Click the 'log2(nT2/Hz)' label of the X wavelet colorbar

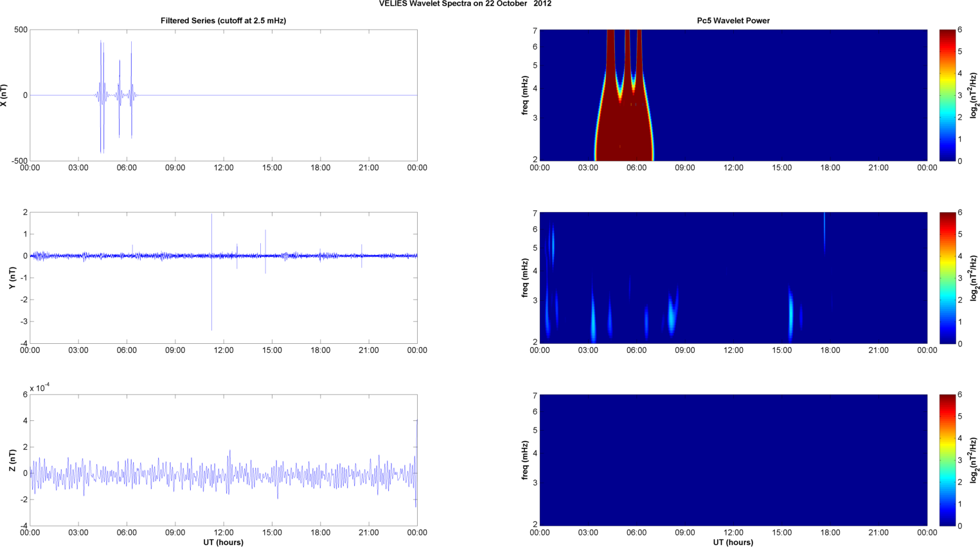tap(974, 95)
